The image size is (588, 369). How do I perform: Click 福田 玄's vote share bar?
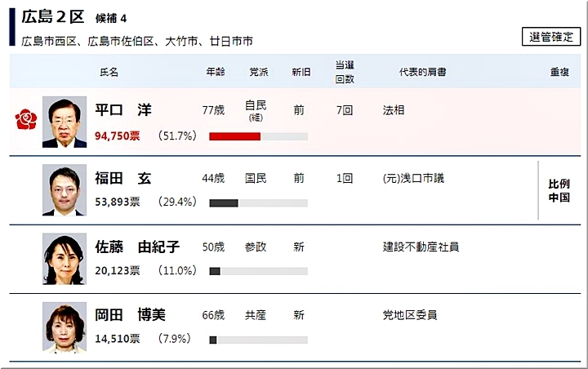point(224,202)
